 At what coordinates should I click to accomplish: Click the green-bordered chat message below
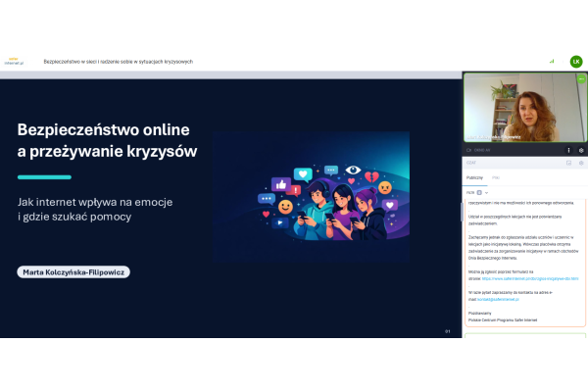pyautogui.click(x=524, y=336)
